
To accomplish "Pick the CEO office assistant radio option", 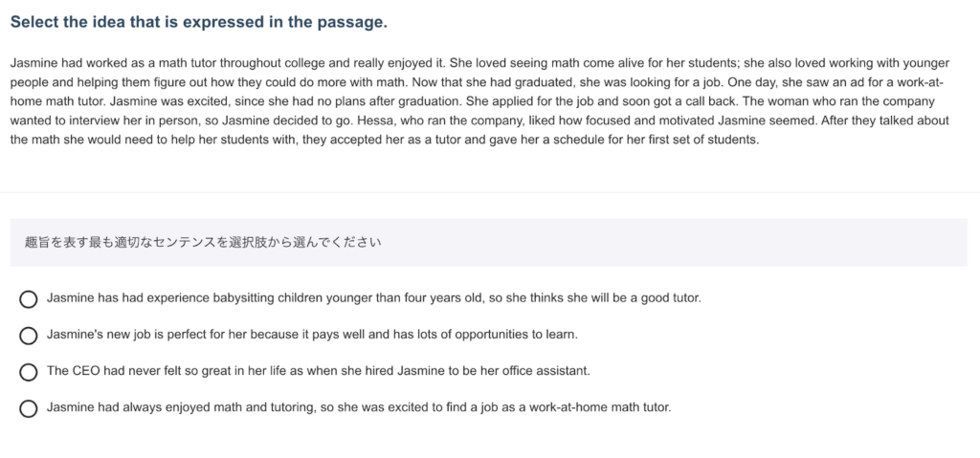I will pyautogui.click(x=29, y=372).
